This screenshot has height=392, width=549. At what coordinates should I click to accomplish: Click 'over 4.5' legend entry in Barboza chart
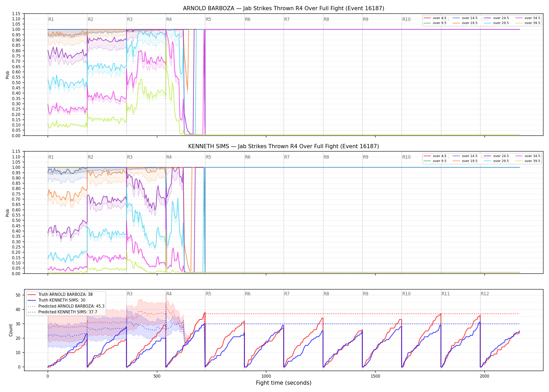pyautogui.click(x=435, y=18)
